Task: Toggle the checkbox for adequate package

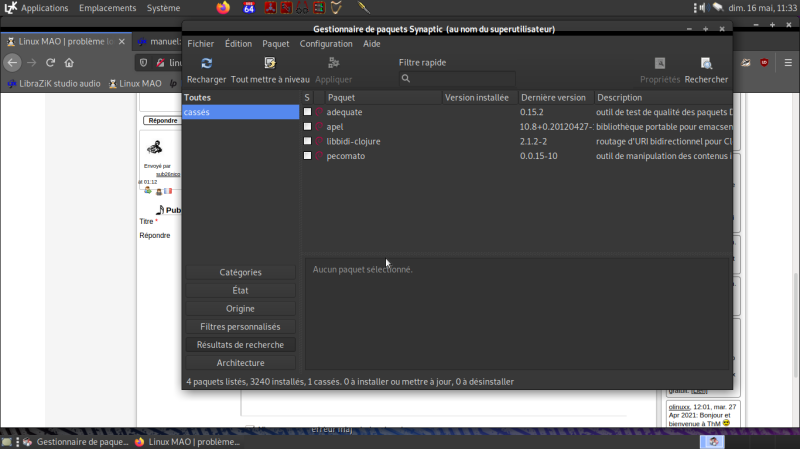Action: pyautogui.click(x=307, y=112)
